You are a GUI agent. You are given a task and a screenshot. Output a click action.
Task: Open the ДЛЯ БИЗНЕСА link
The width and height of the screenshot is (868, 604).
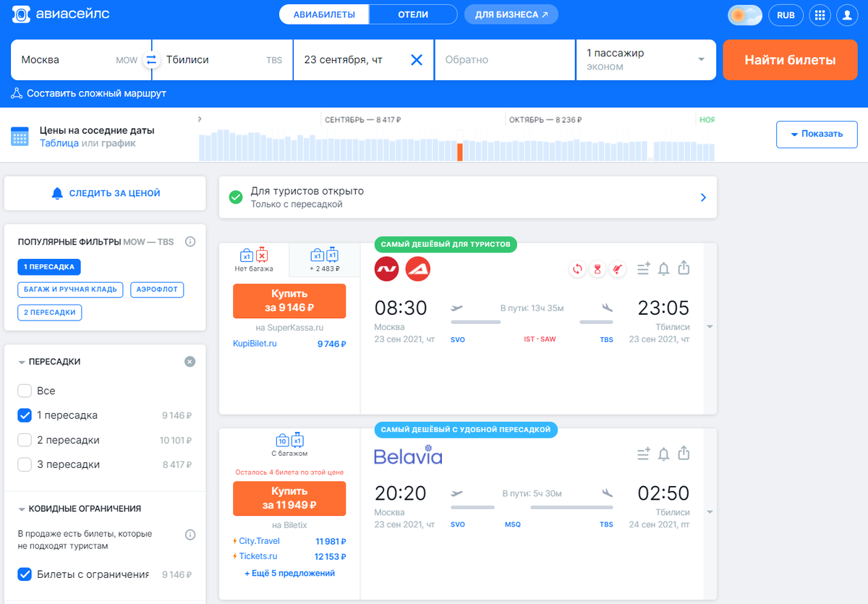[511, 14]
